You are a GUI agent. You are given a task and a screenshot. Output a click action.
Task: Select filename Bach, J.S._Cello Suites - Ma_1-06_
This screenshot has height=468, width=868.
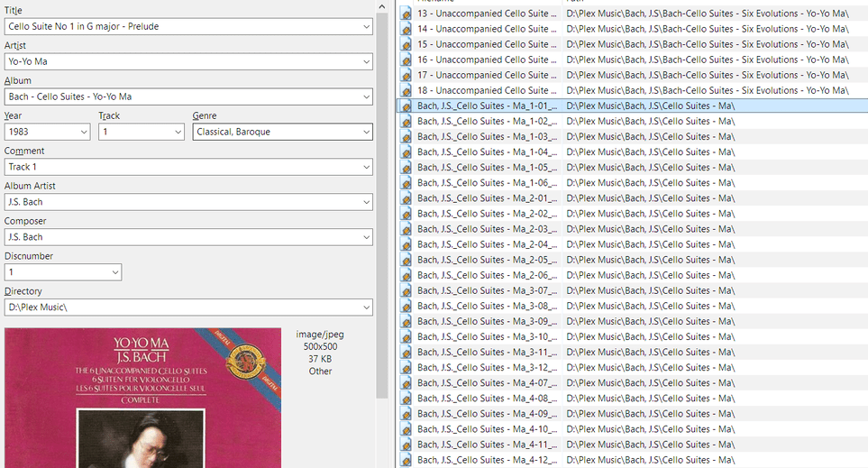pos(487,183)
